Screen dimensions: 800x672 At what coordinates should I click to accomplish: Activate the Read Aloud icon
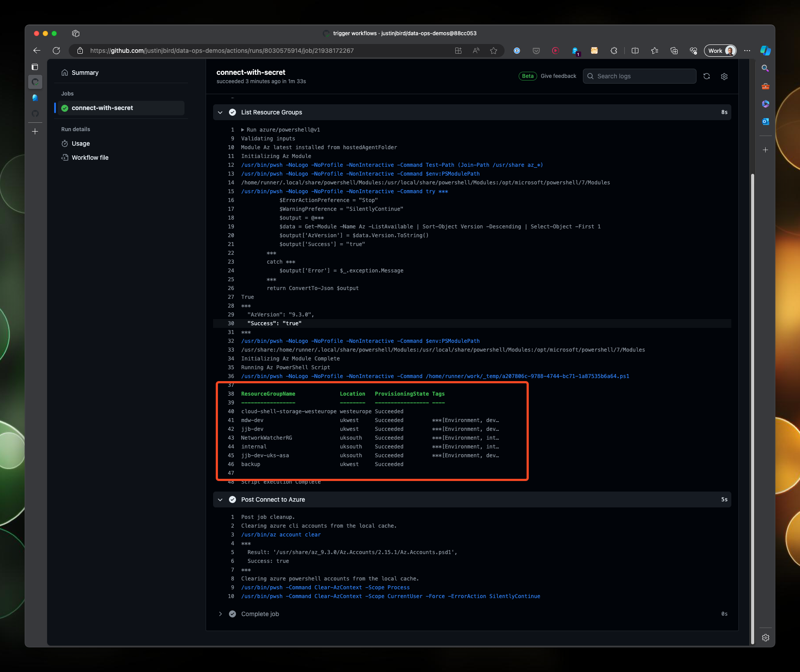pos(476,51)
